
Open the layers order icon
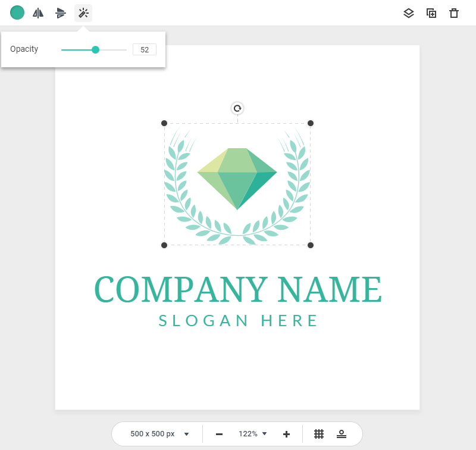coord(409,13)
